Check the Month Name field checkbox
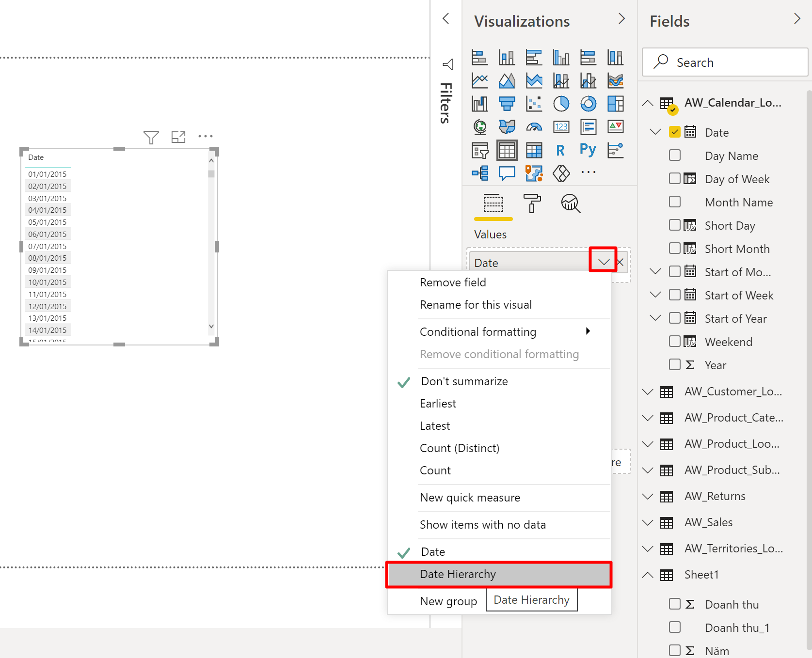The height and width of the screenshot is (658, 812). click(674, 202)
